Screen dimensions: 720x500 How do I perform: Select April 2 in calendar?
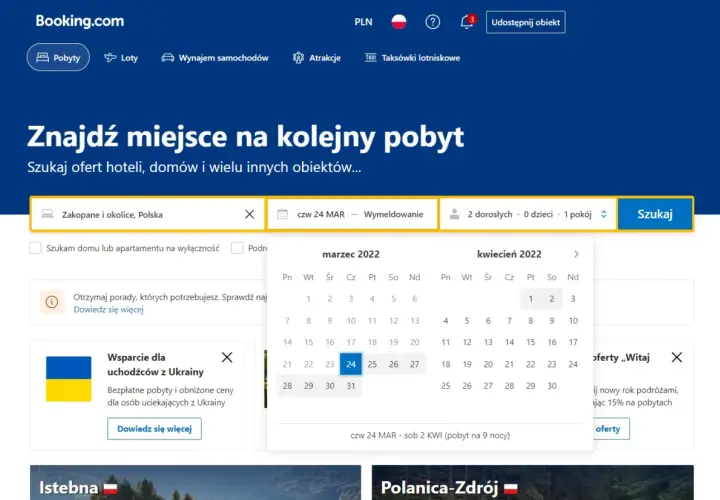click(x=552, y=299)
